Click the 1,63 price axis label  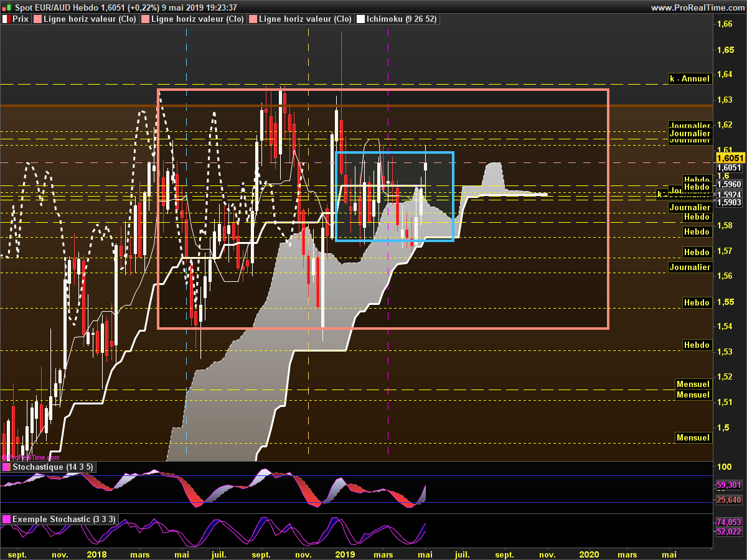(724, 100)
